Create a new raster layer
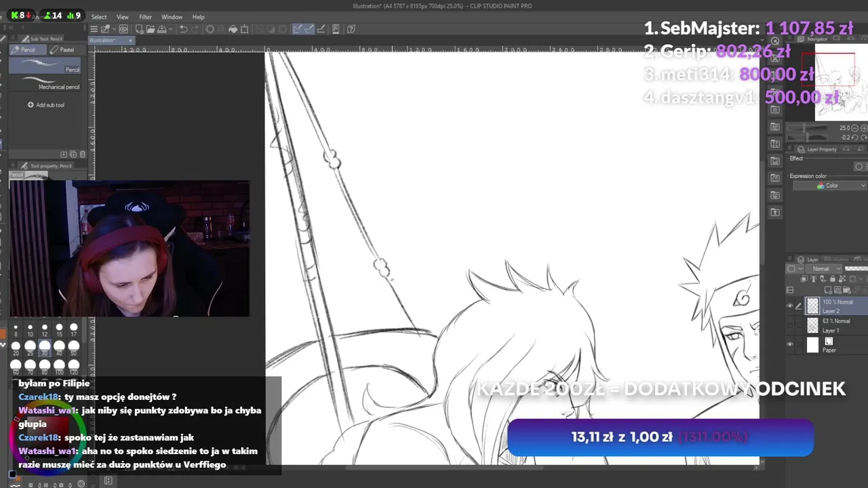 828,290
